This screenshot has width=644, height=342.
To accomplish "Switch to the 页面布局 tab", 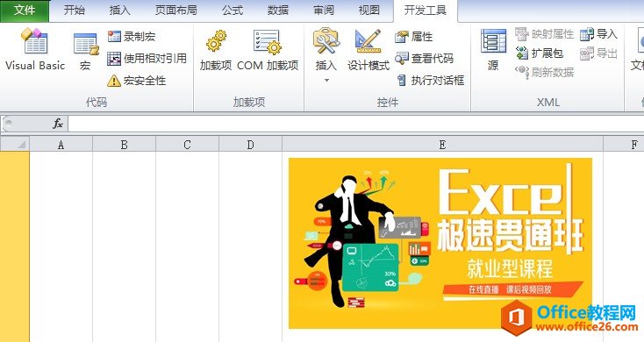I will [x=175, y=11].
